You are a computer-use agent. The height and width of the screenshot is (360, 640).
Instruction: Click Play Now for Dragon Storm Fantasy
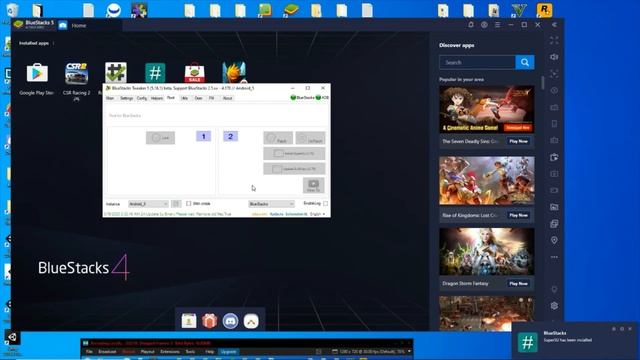[518, 283]
